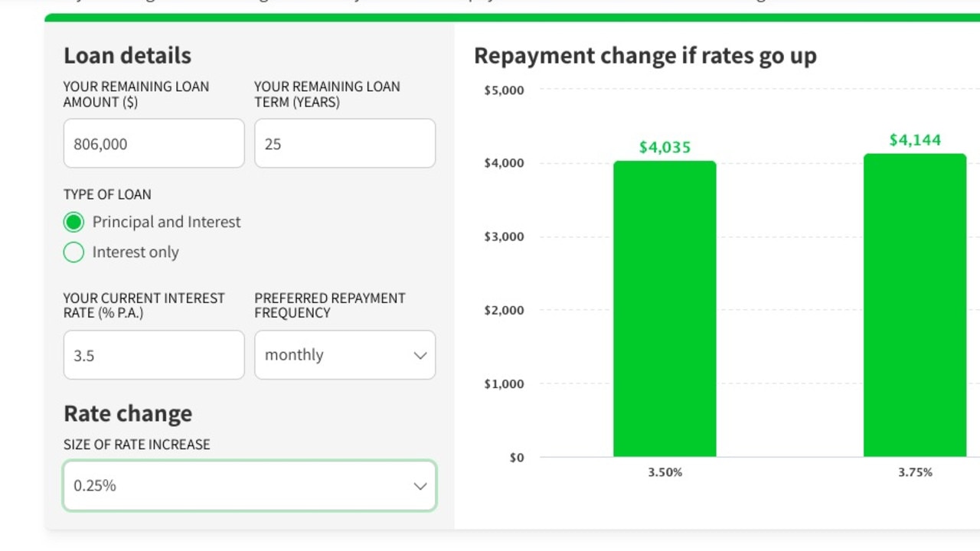This screenshot has width=980, height=551.
Task: Click the 3.75% axis label
Action: click(915, 472)
